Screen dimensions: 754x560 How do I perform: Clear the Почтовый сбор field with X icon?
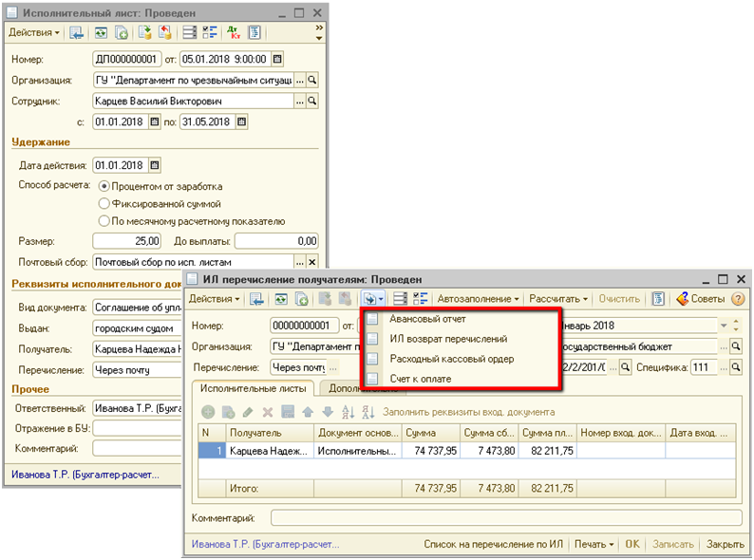coord(312,262)
